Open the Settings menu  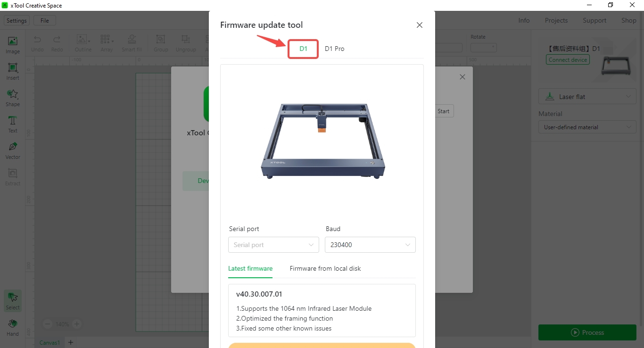pos(17,21)
